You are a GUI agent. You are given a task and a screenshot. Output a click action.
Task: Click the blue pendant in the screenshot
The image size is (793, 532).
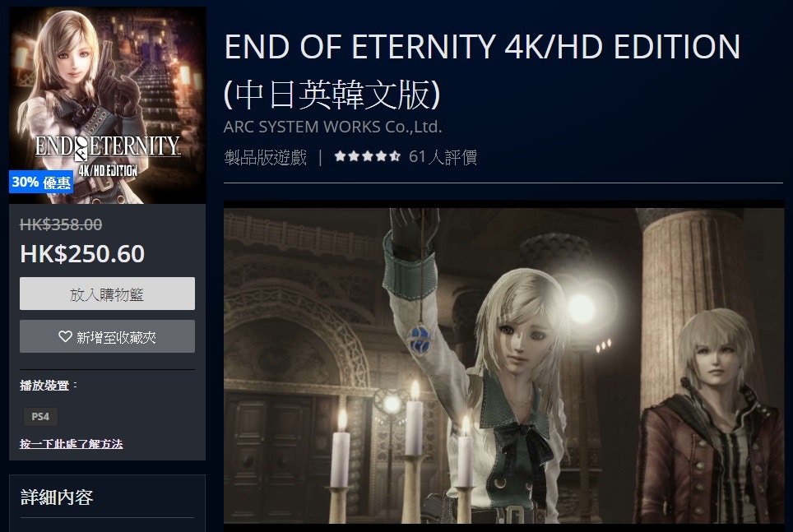pos(420,338)
